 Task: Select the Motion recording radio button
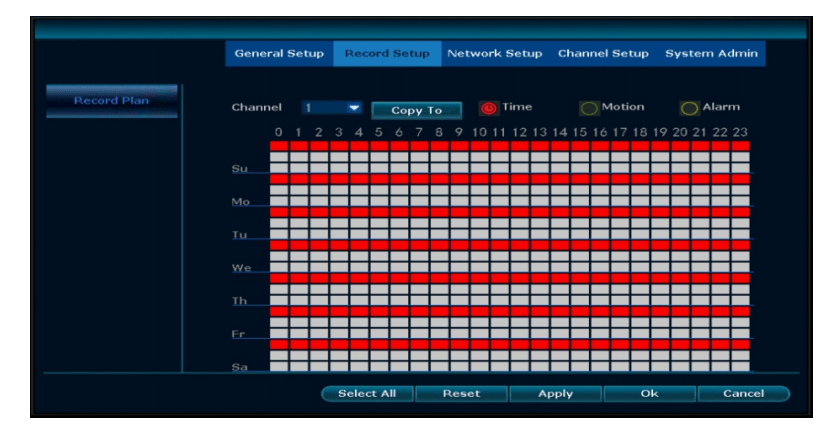[x=589, y=108]
